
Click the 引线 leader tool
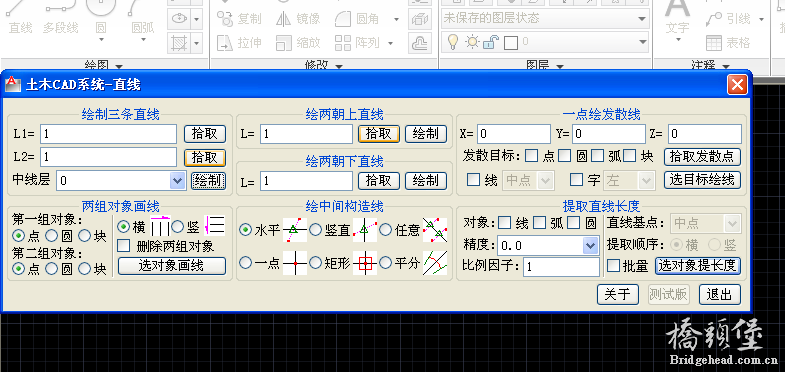[x=728, y=19]
